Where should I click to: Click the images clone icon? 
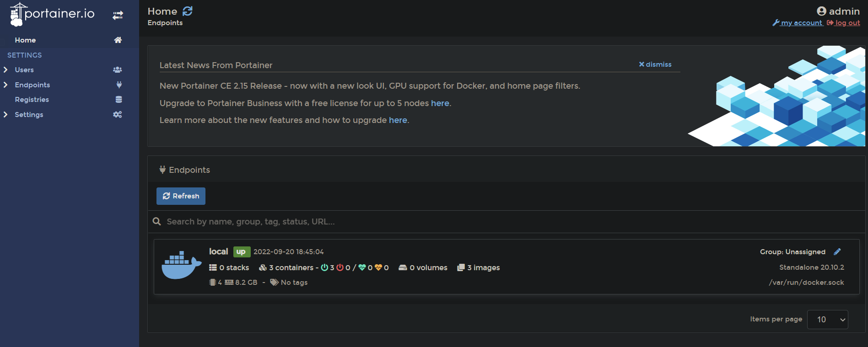pos(461,267)
